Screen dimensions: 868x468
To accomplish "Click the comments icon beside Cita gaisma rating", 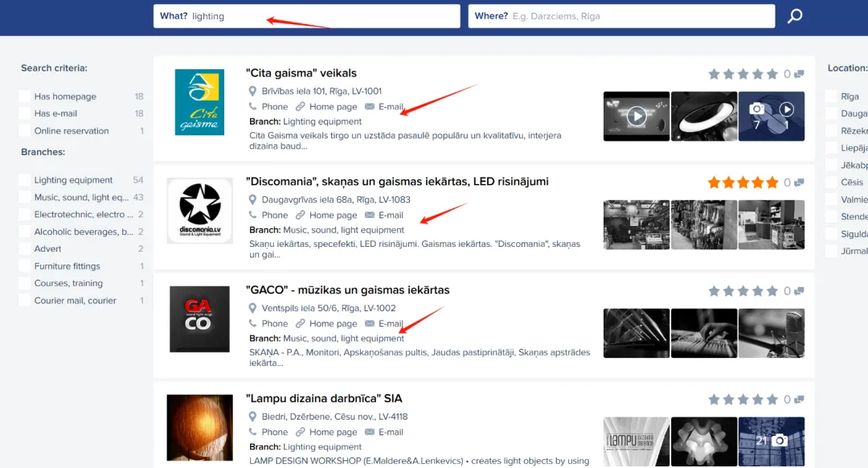I will click(x=799, y=74).
